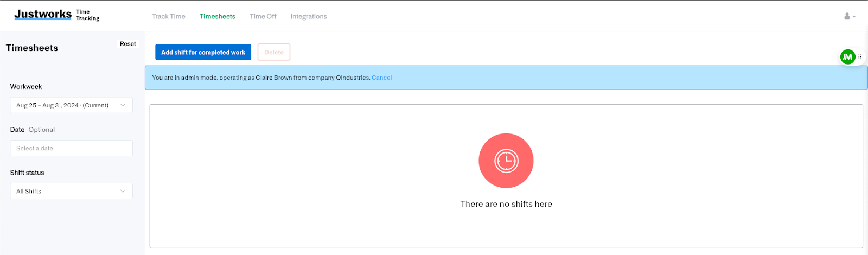Screen dimensions: 868x255
Task: Reset the timesheet filters
Action: click(x=128, y=44)
